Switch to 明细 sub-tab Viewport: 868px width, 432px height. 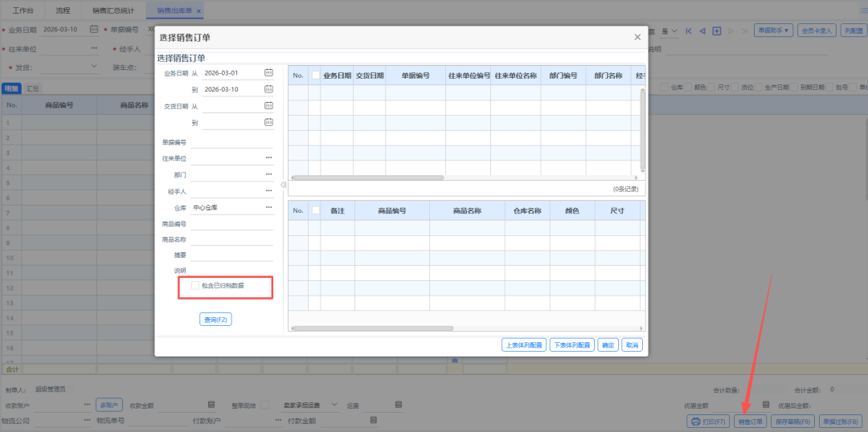11,88
